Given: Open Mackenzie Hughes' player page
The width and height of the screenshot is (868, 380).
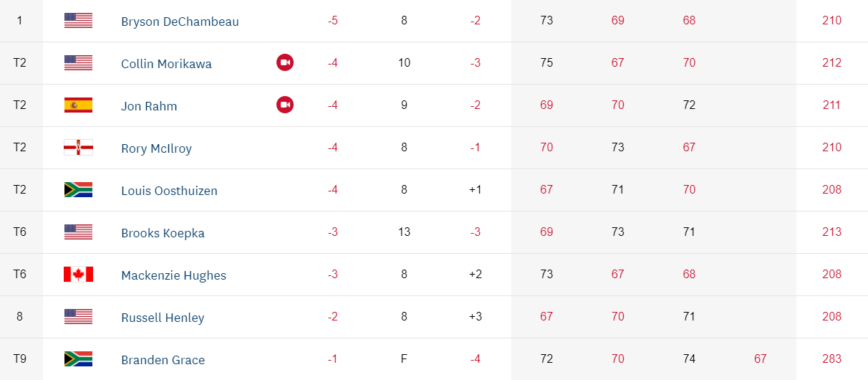Looking at the screenshot, I should click(x=173, y=275).
